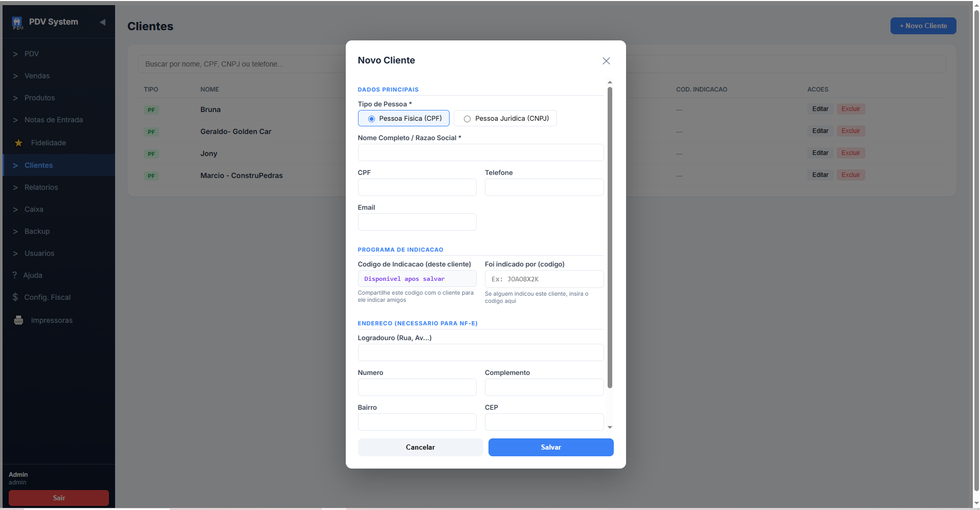This screenshot has width=980, height=510.
Task: Select Pessoa Juridica (CNPJ) radio option
Action: click(467, 119)
